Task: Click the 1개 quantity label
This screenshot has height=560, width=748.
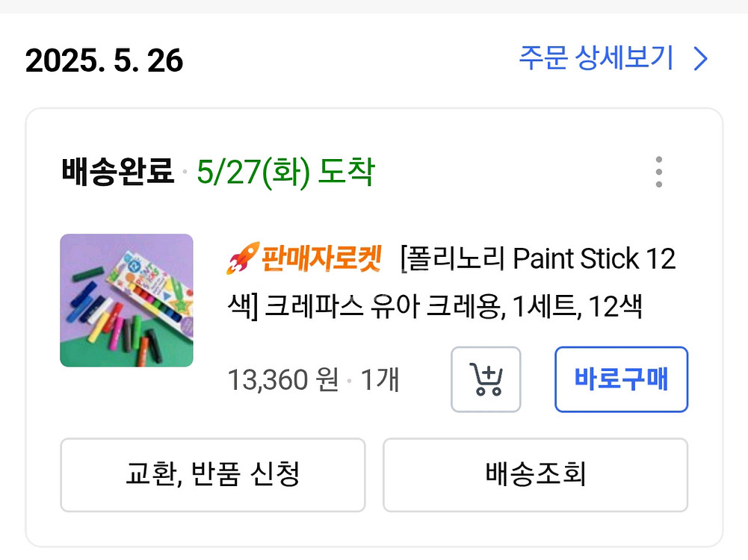Action: (x=380, y=380)
